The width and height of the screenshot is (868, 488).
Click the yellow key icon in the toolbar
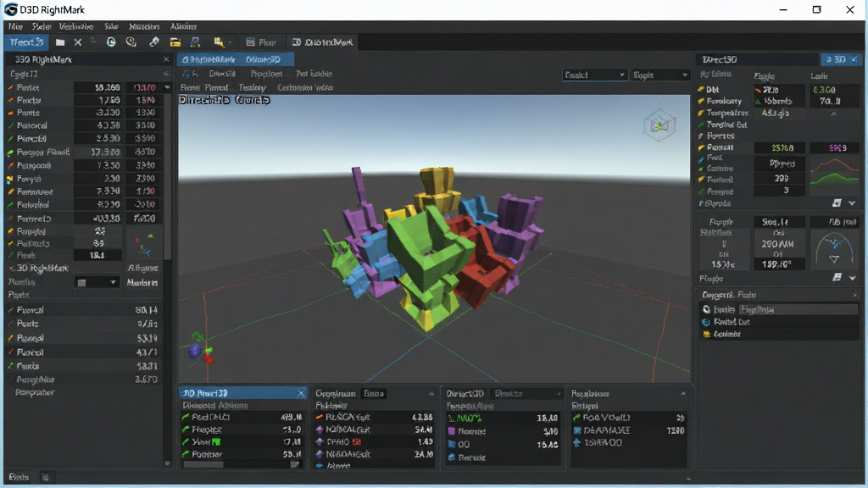[219, 42]
